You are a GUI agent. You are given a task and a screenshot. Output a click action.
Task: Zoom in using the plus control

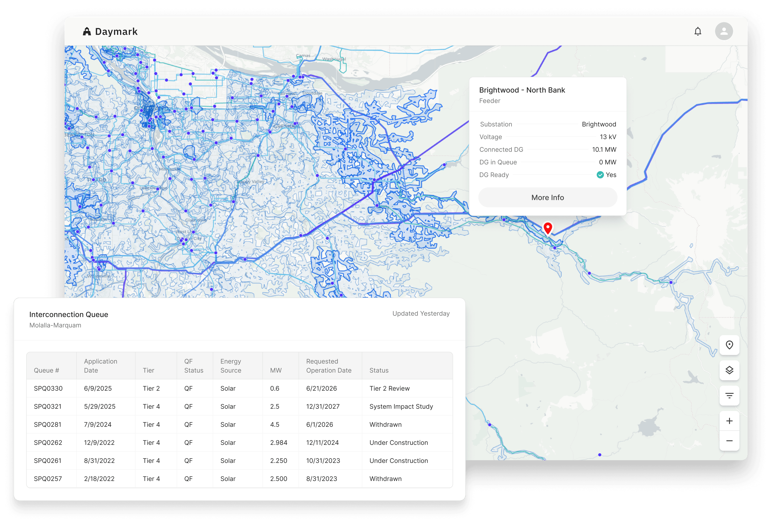click(x=729, y=421)
